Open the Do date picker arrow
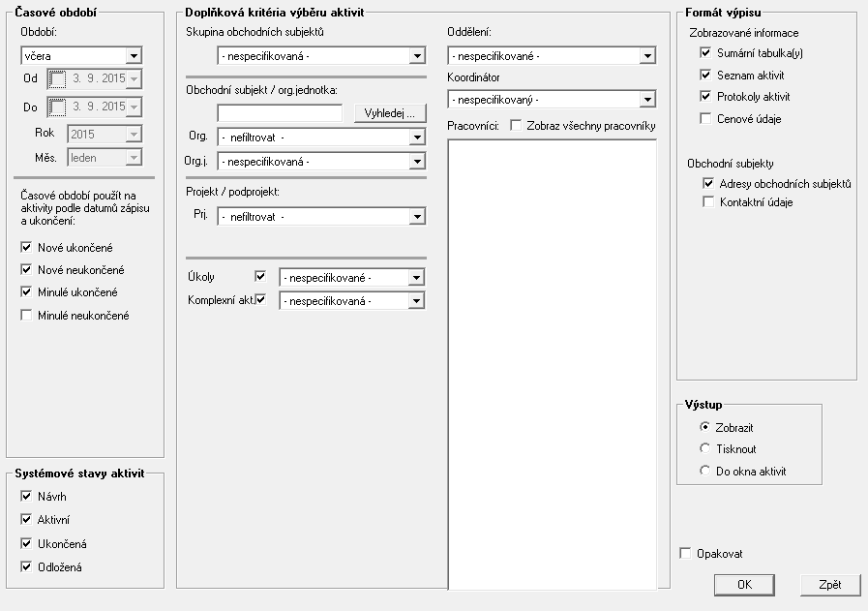This screenshot has width=868, height=611. pyautogui.click(x=134, y=107)
